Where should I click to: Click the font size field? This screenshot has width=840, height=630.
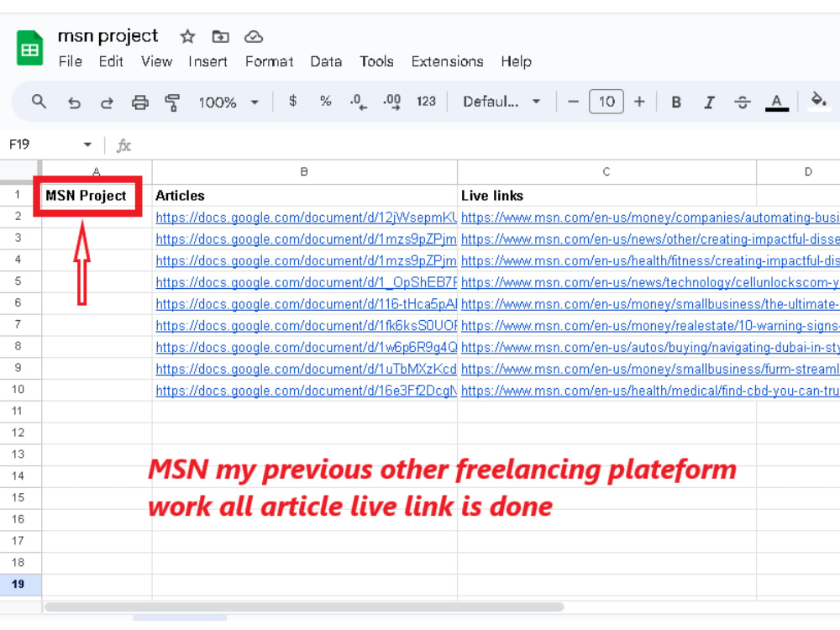click(x=606, y=102)
